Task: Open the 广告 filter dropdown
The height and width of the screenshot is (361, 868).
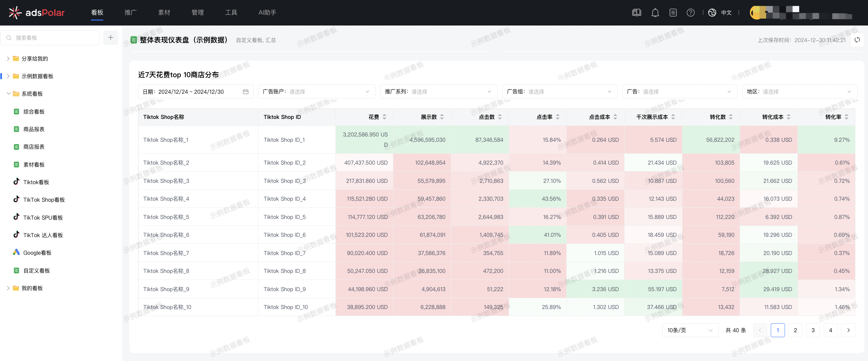Action: [680, 92]
